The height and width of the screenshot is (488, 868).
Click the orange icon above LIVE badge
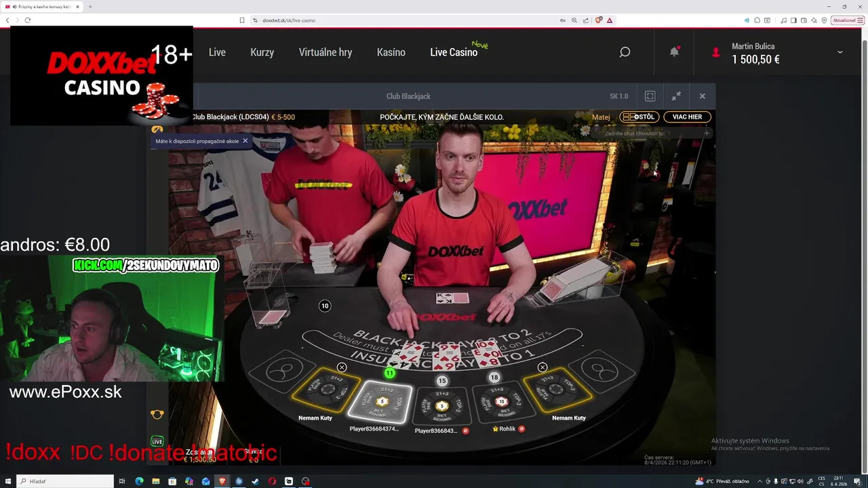(x=157, y=414)
